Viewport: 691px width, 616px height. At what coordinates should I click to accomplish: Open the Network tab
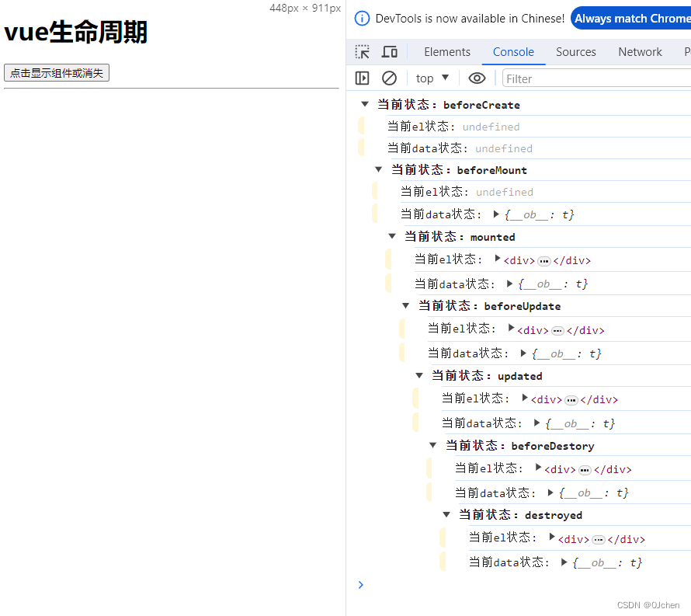coord(640,52)
